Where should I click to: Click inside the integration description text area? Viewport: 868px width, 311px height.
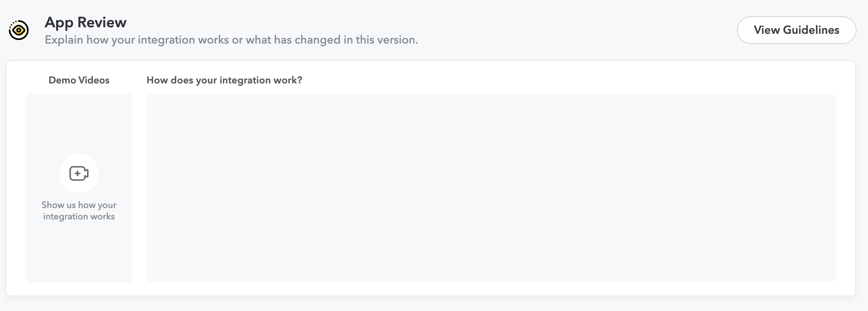[x=491, y=188]
